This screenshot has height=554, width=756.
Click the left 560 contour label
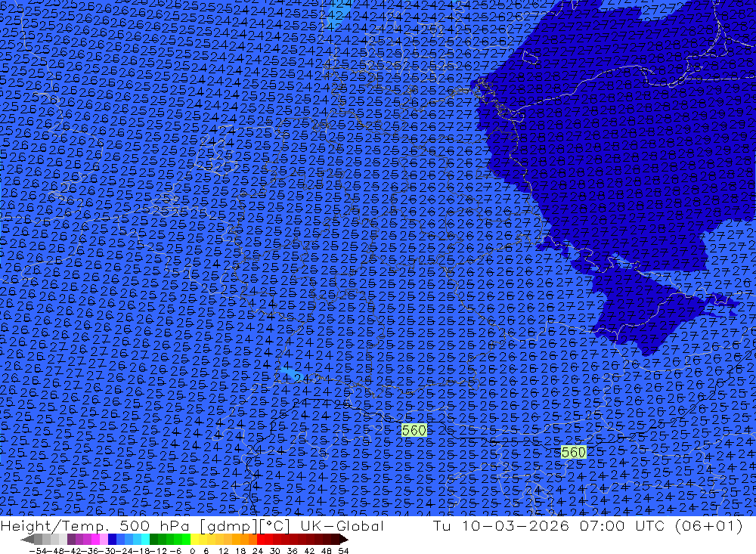tap(414, 430)
